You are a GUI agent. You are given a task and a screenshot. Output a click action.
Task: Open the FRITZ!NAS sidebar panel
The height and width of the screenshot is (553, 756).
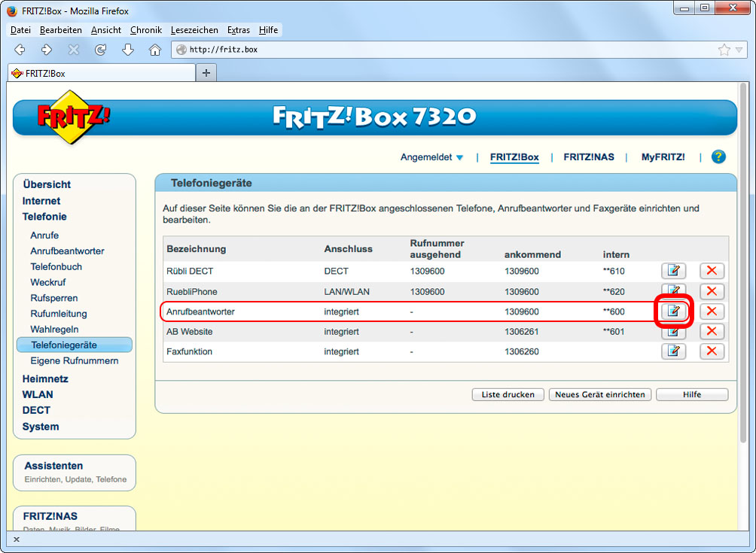pos(75,518)
